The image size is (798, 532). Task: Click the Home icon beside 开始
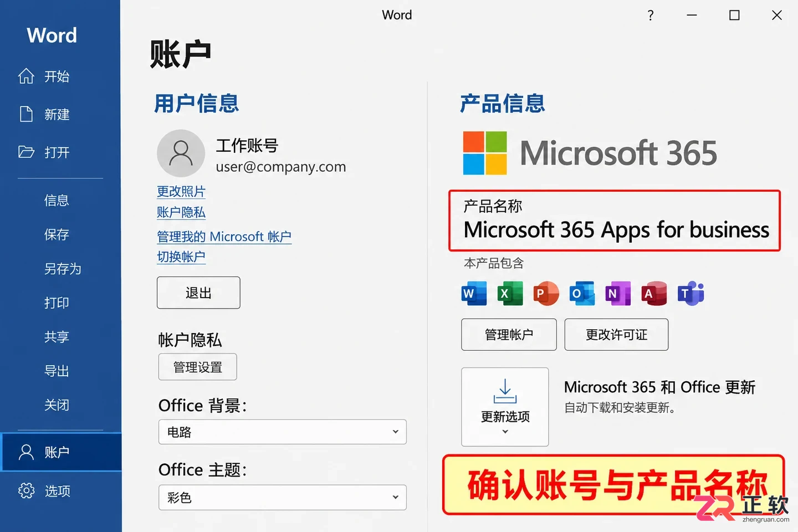point(26,76)
